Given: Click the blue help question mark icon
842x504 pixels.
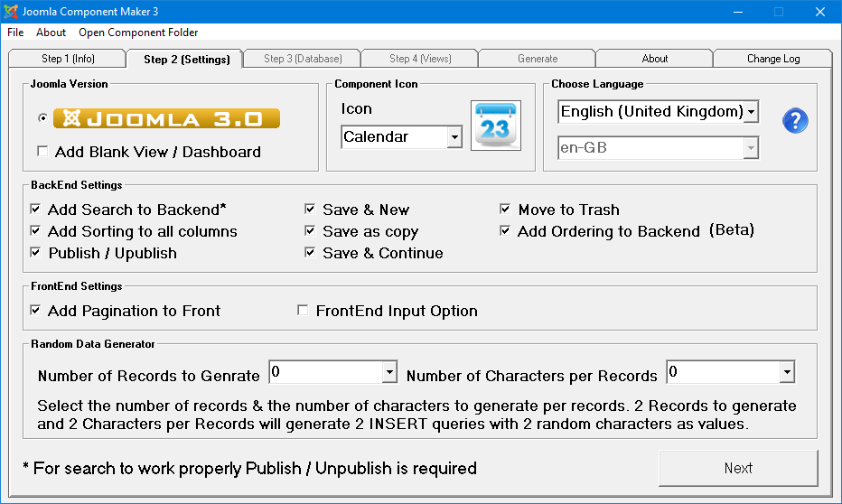Looking at the screenshot, I should pos(795,121).
